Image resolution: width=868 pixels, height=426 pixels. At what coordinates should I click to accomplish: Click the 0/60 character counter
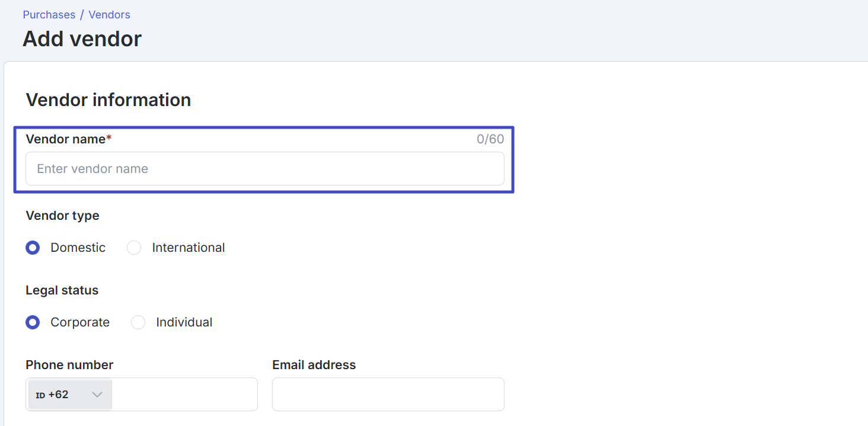pos(490,139)
